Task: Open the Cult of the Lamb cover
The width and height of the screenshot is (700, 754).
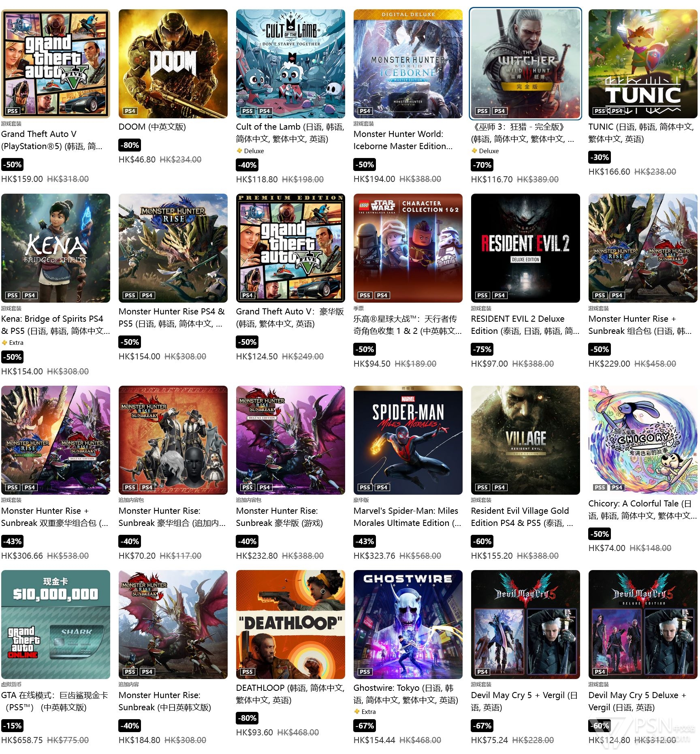Action: click(290, 64)
